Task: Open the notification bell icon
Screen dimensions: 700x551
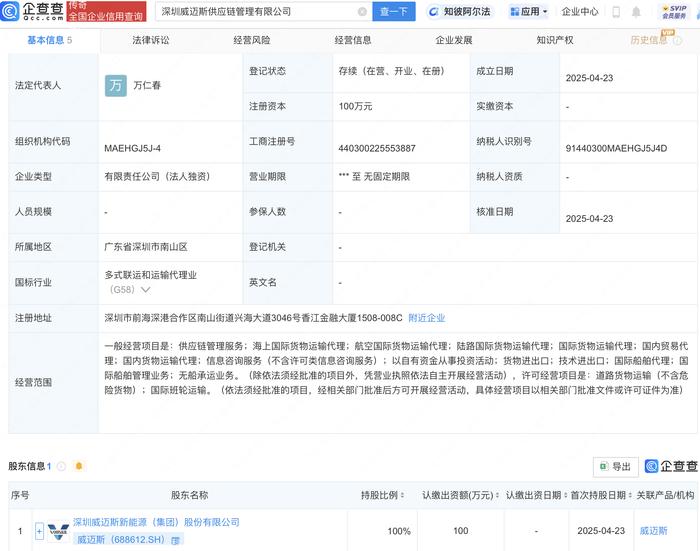Action: click(x=636, y=12)
